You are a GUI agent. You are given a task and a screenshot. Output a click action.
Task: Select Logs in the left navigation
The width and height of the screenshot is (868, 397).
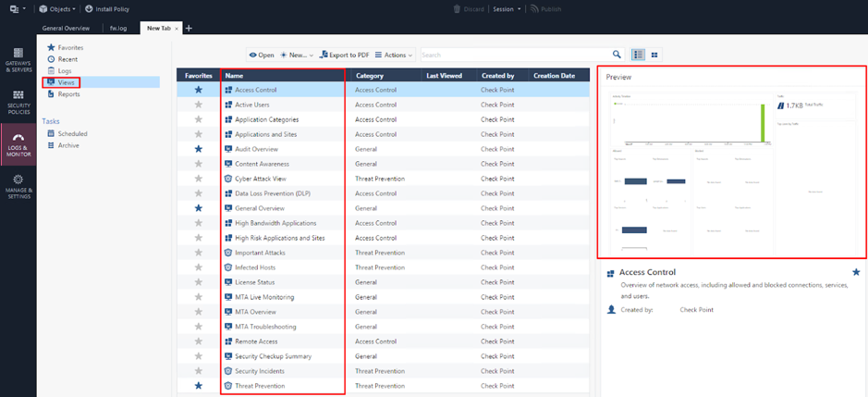pyautogui.click(x=64, y=71)
